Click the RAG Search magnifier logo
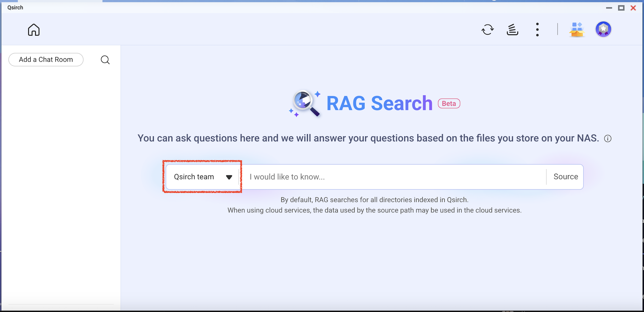This screenshot has height=312, width=644. (305, 104)
